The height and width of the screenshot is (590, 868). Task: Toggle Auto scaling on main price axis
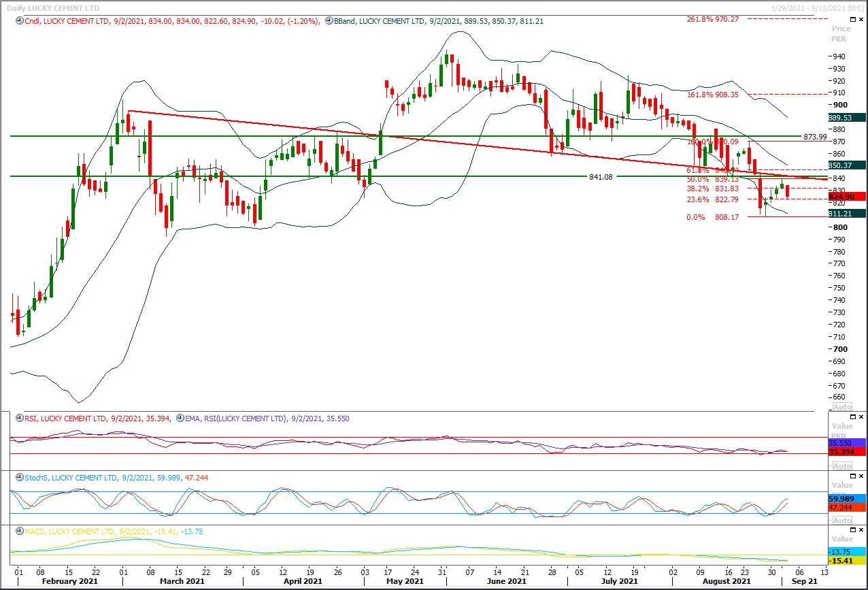click(x=842, y=406)
